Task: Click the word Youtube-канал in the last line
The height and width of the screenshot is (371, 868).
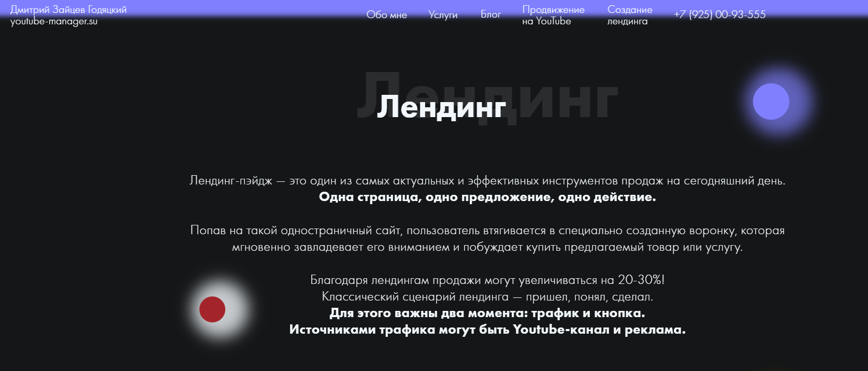Action: [x=561, y=330]
